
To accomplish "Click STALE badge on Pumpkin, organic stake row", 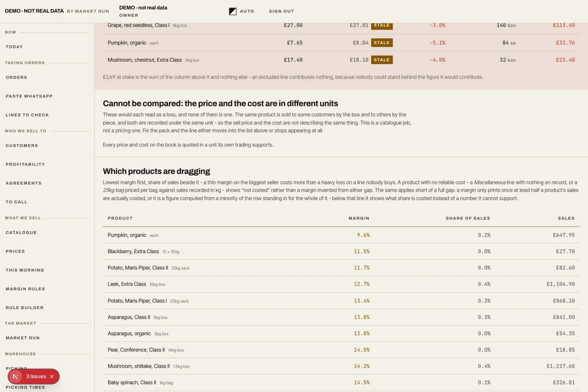I will (381, 43).
